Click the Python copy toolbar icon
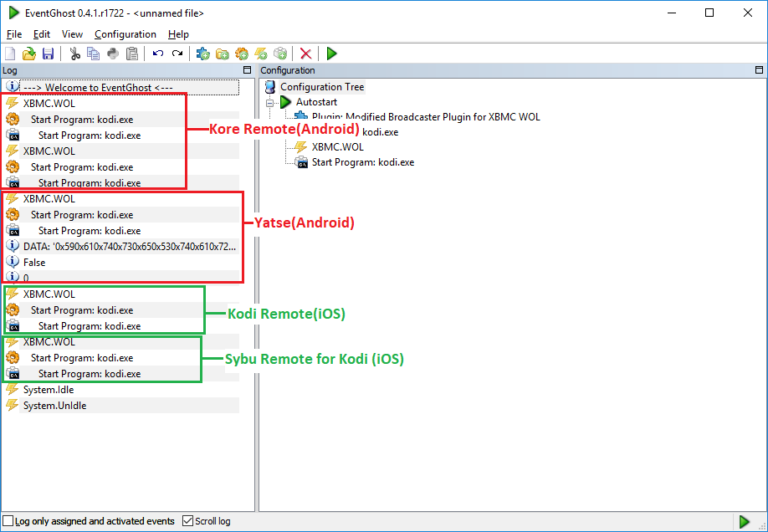Viewport: 768px width, 532px height. (113, 54)
